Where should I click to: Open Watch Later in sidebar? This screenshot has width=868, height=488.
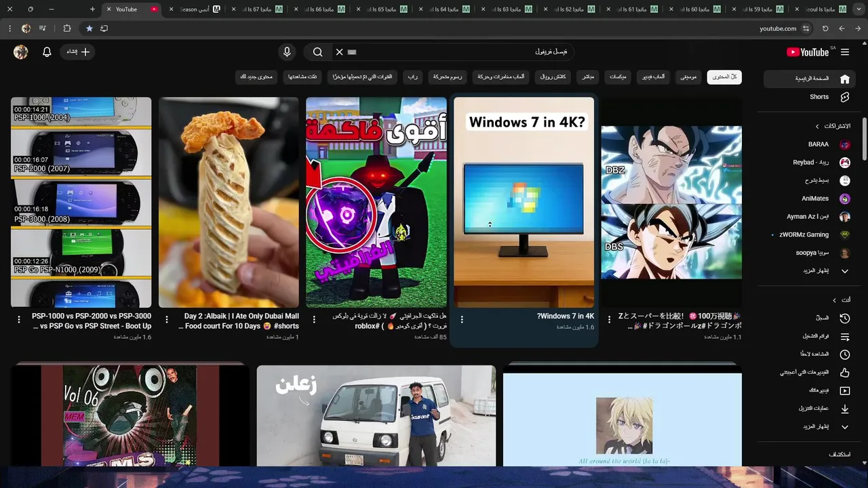[808, 354]
